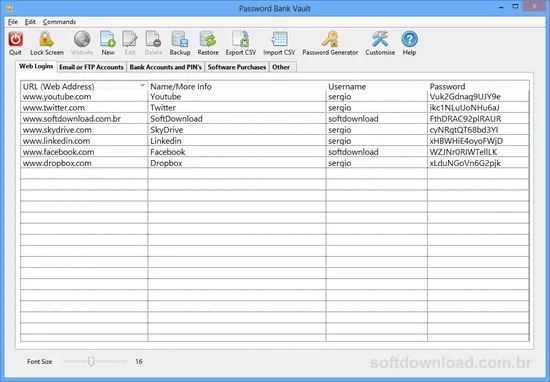Click the Dropbox name cell

(237, 163)
